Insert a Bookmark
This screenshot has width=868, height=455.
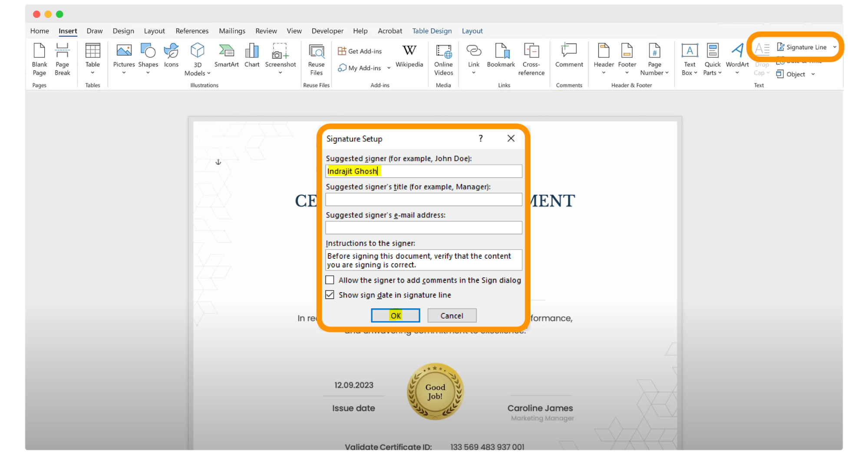pos(501,56)
